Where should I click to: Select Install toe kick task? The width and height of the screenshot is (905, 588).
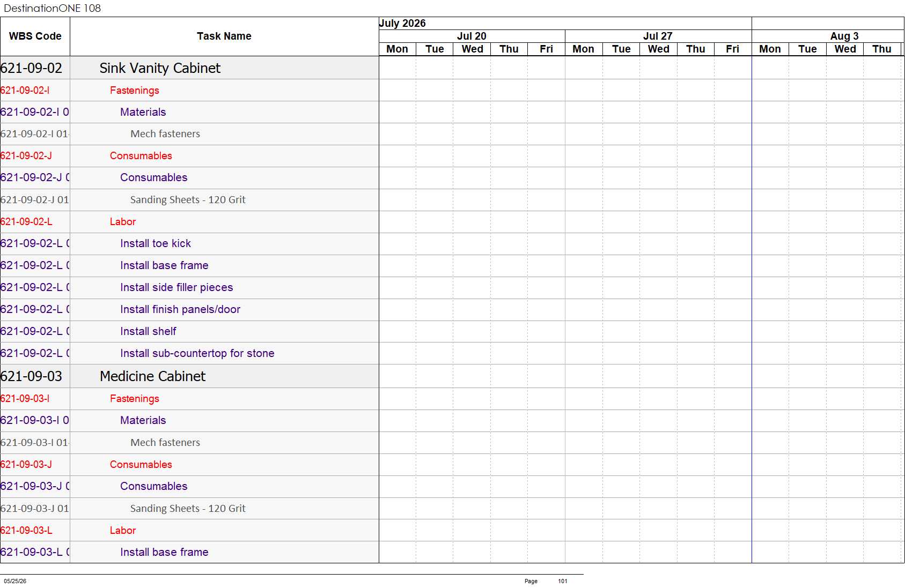click(156, 243)
